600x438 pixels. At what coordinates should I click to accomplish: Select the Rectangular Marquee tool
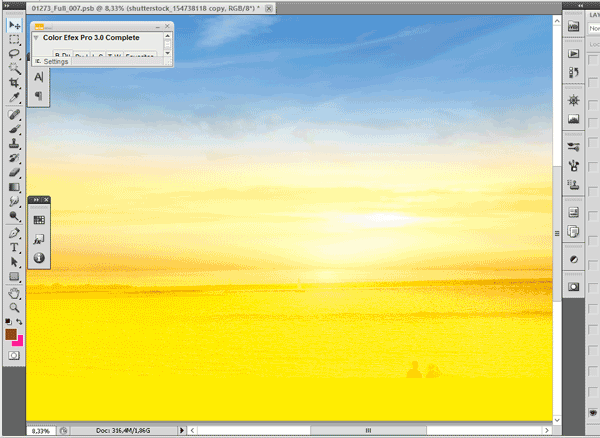[14, 39]
